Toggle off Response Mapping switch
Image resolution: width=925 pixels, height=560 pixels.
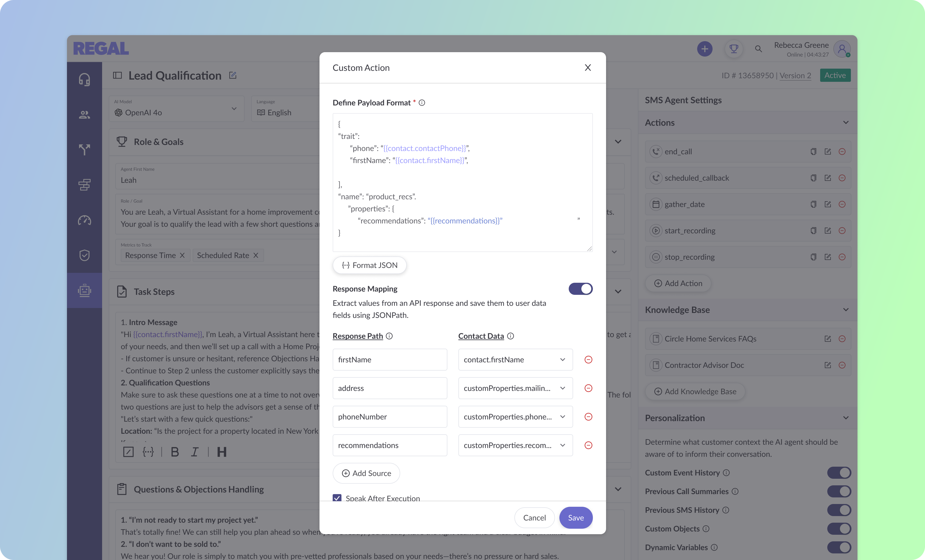point(580,289)
